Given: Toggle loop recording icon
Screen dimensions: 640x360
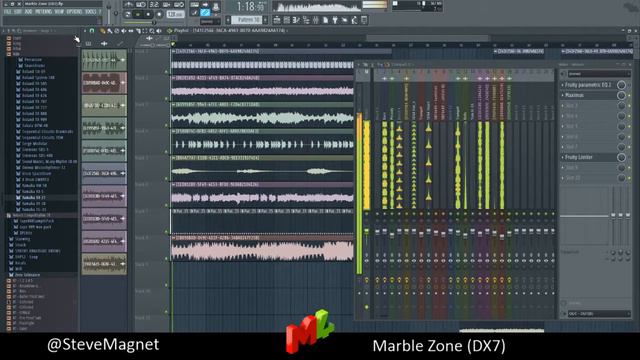Looking at the screenshot, I should pos(179,4).
